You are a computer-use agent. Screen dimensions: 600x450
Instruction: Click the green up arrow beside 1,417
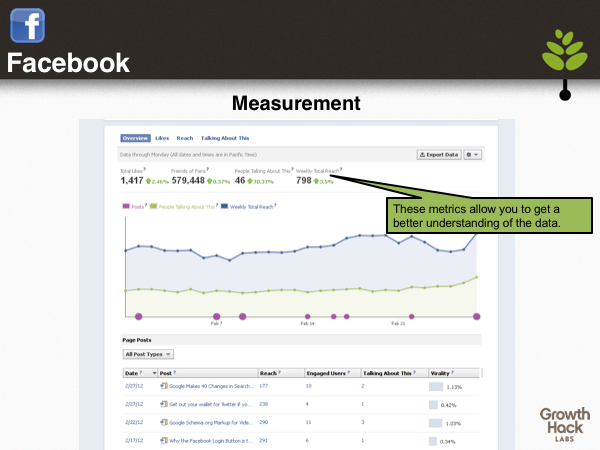point(148,181)
